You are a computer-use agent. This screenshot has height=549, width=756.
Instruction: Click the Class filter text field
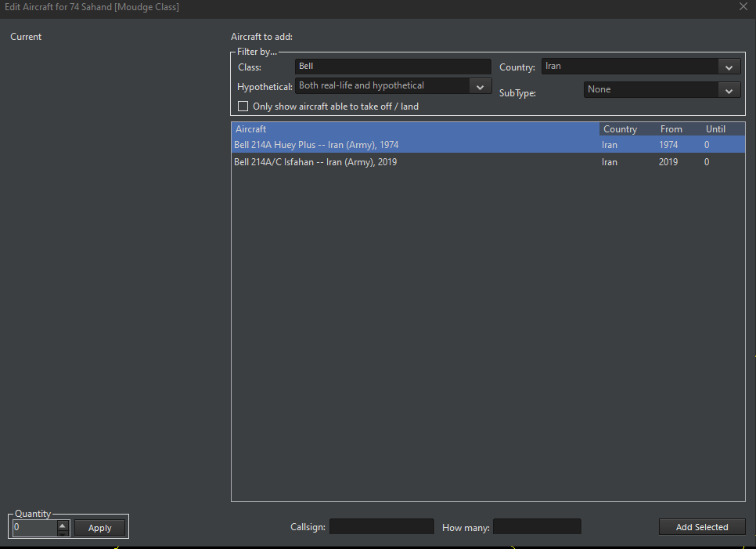point(392,67)
